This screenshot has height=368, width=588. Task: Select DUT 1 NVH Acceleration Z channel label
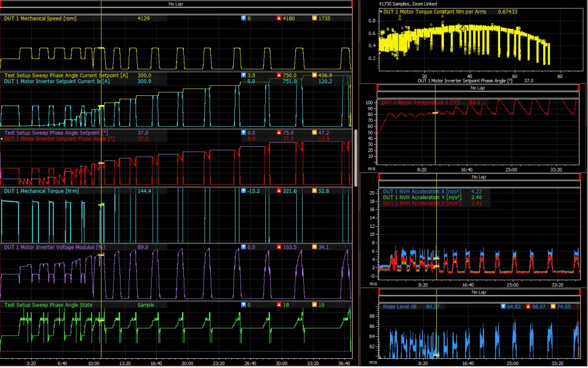(x=421, y=203)
